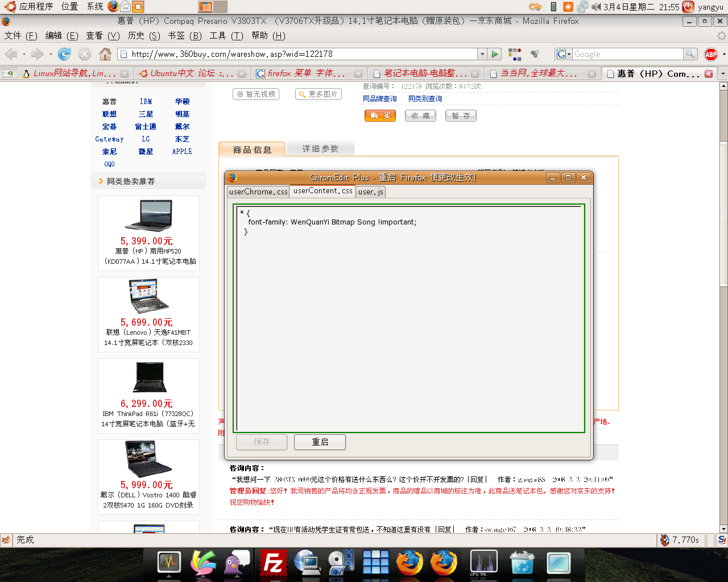This screenshot has height=582, width=728.
Task: Switch to userChrome.css tab in ChromEdit
Action: click(258, 192)
